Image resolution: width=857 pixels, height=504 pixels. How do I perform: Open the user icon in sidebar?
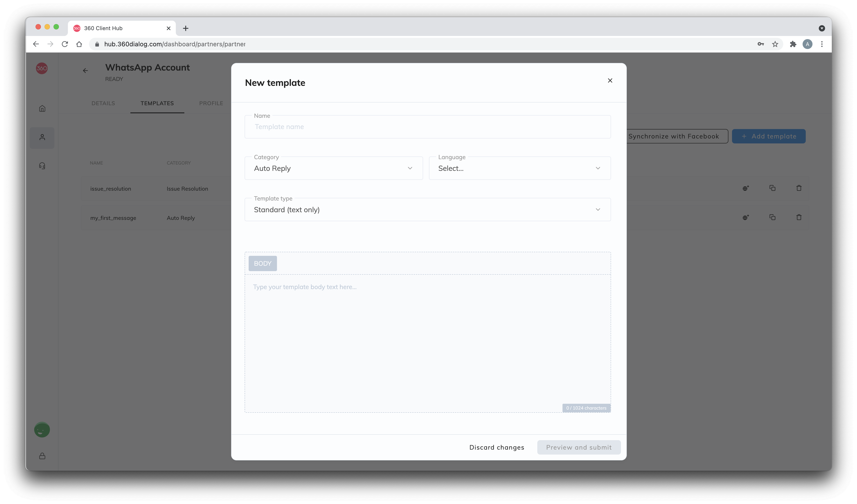[x=42, y=137]
